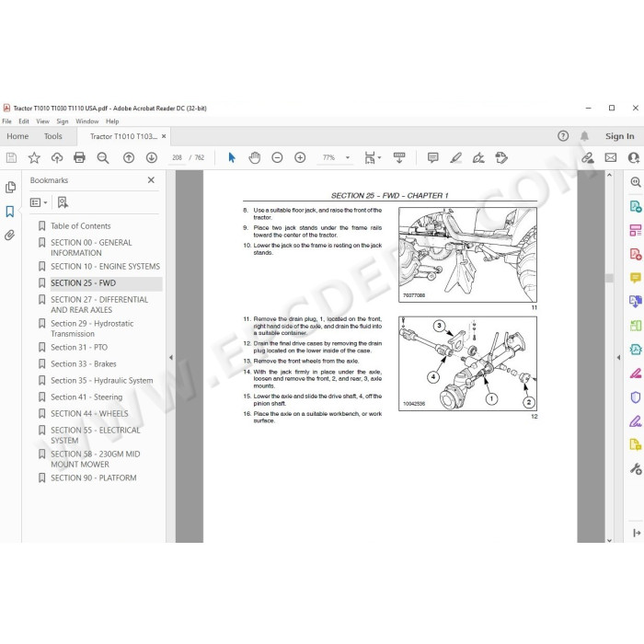Image resolution: width=644 pixels, height=644 pixels.
Task: Click the find current bookmark icon
Action: click(x=63, y=202)
